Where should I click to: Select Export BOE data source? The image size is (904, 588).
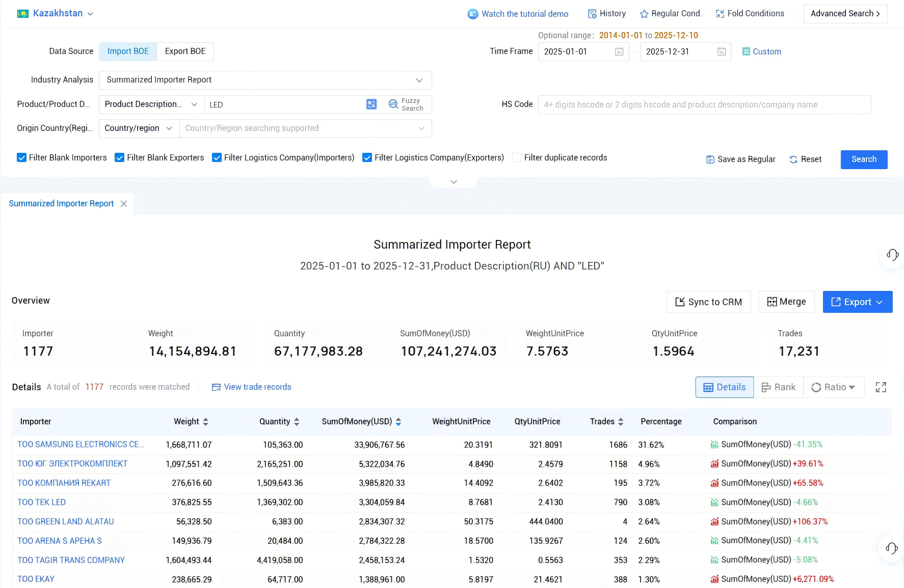[x=185, y=51]
